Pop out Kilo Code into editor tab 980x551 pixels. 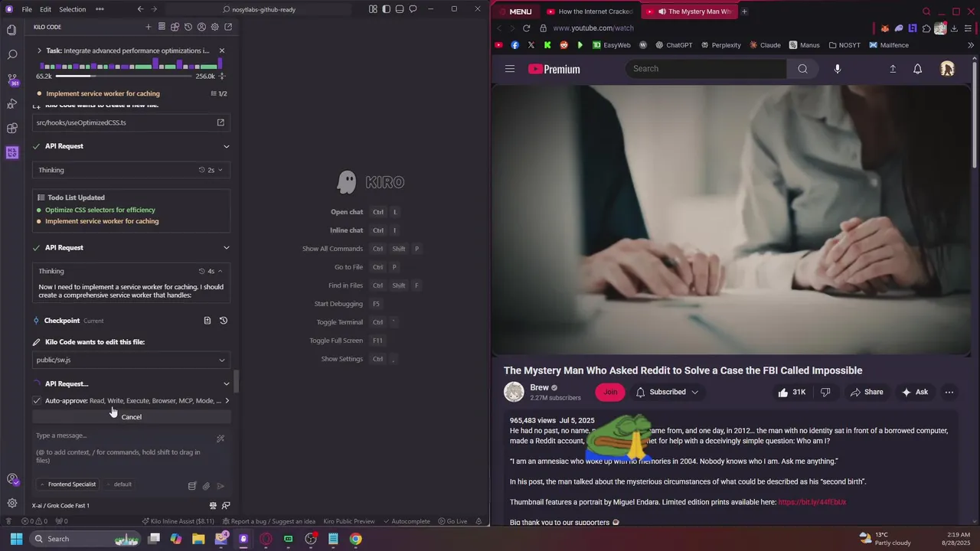(x=228, y=27)
